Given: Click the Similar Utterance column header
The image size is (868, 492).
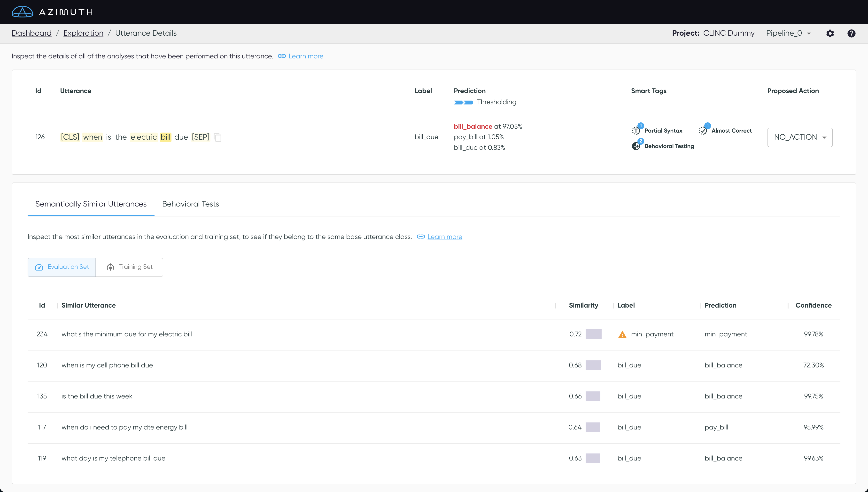Looking at the screenshot, I should (x=88, y=305).
